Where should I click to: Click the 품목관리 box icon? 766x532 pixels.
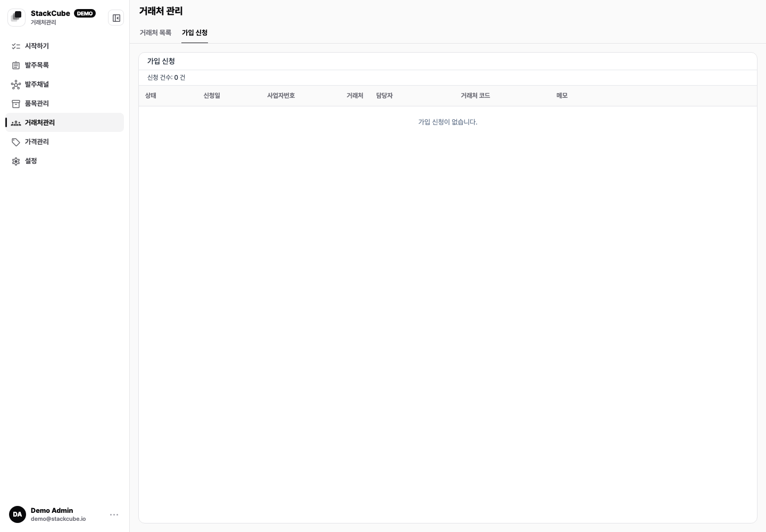pyautogui.click(x=16, y=104)
